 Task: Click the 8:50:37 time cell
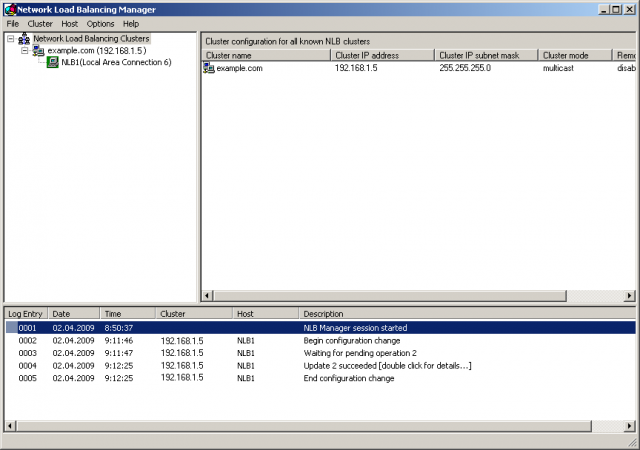tap(119, 328)
